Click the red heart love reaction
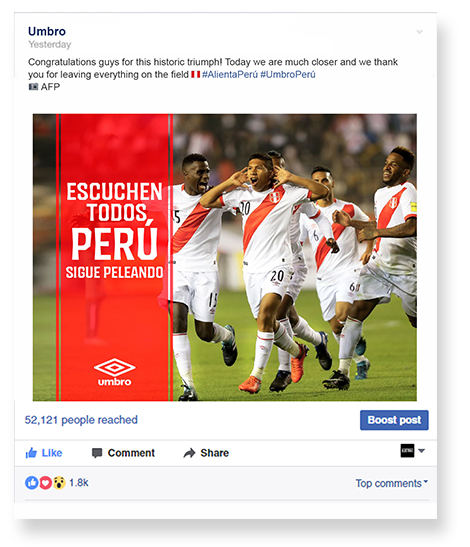Viewport: 470px width, 547px height. coord(45,483)
